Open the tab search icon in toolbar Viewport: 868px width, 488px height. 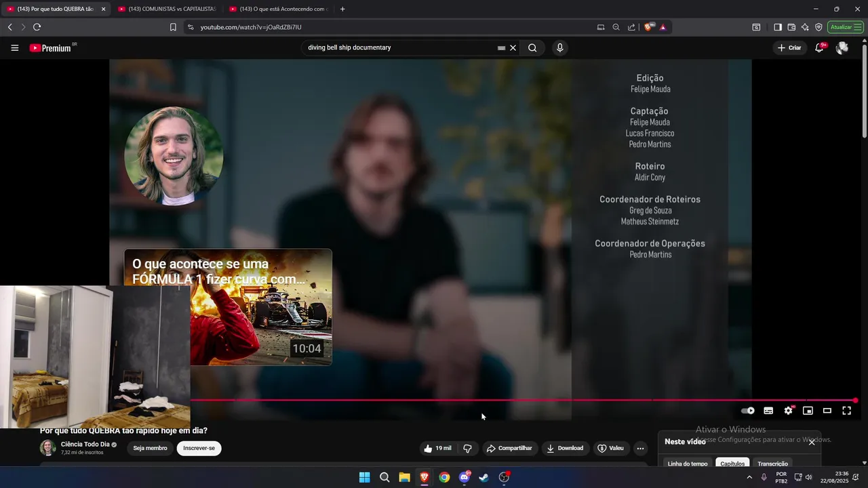pos(756,27)
